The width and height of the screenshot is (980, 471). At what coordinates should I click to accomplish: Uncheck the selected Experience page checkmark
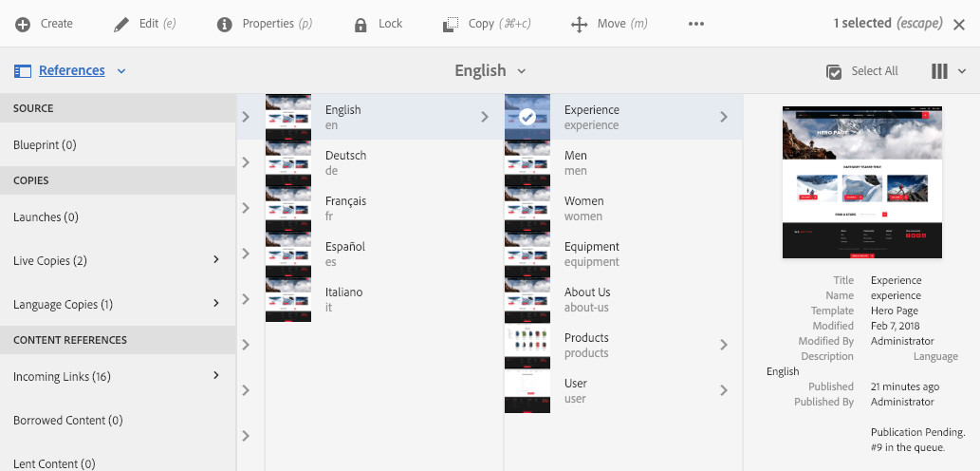pos(527,117)
